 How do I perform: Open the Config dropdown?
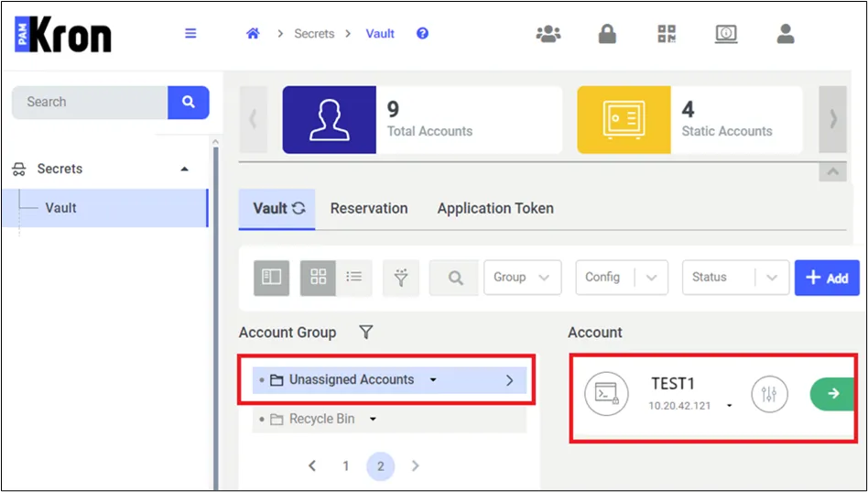pos(622,277)
